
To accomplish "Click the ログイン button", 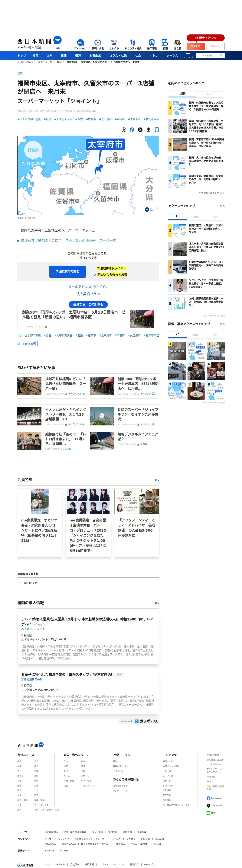I will [x=215, y=46].
